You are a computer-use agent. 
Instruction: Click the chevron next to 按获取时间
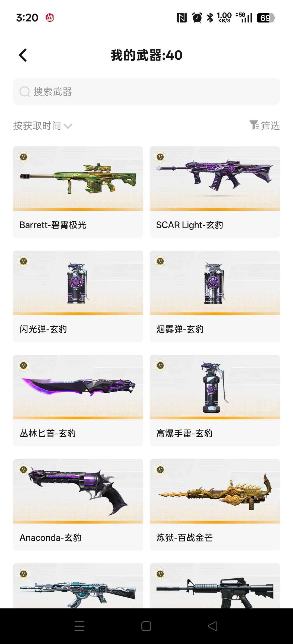coord(68,126)
